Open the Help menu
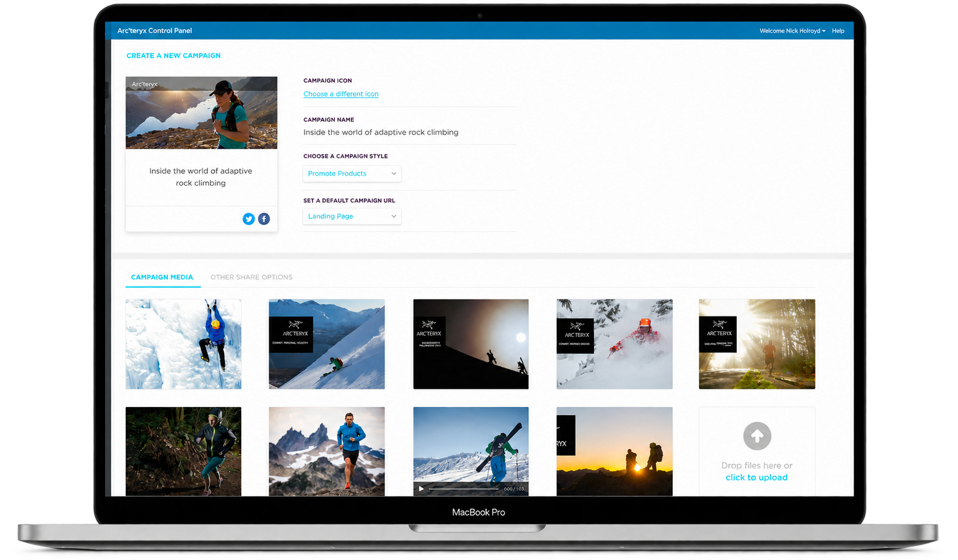 (x=838, y=31)
